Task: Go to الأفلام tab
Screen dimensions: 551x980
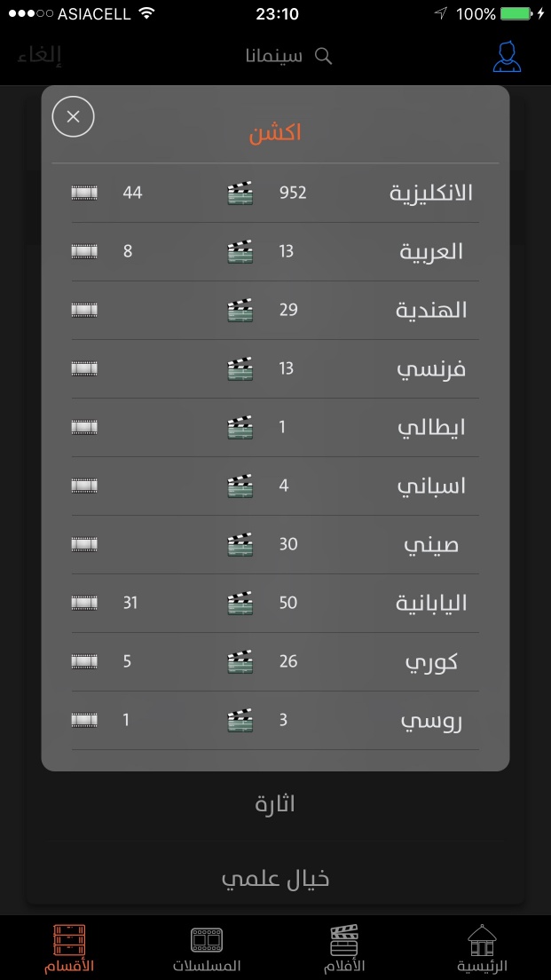Action: [344, 949]
